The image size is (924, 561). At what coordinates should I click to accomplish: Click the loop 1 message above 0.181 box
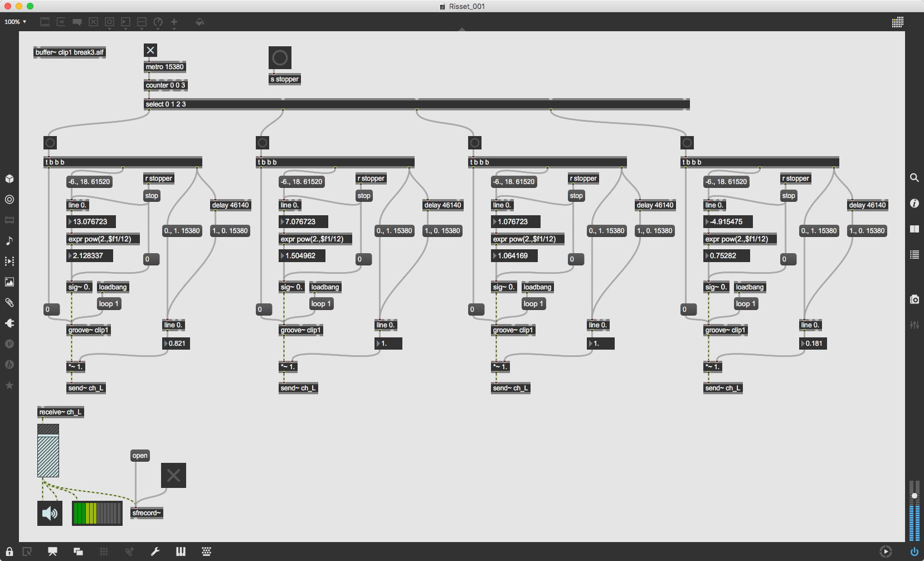pos(746,304)
